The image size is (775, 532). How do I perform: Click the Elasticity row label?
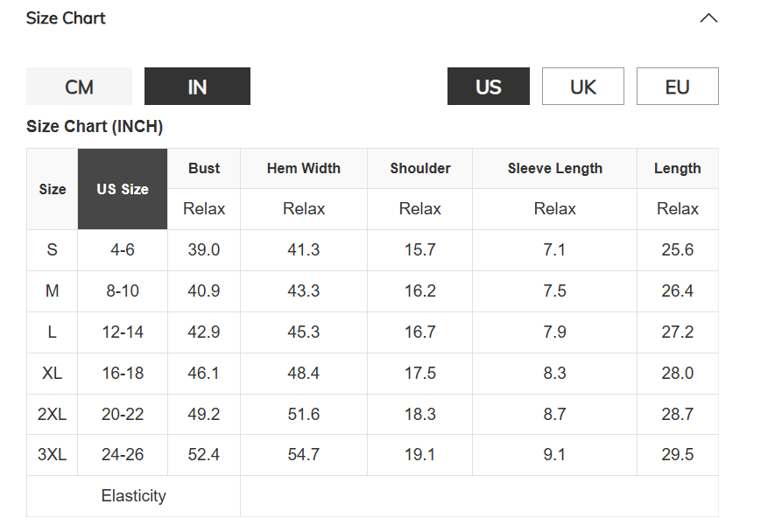[x=133, y=496]
